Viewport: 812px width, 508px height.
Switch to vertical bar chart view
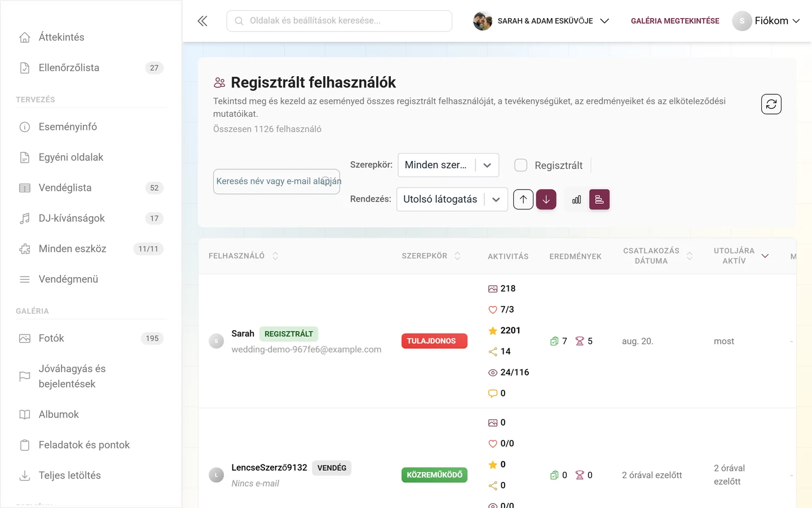(x=576, y=199)
